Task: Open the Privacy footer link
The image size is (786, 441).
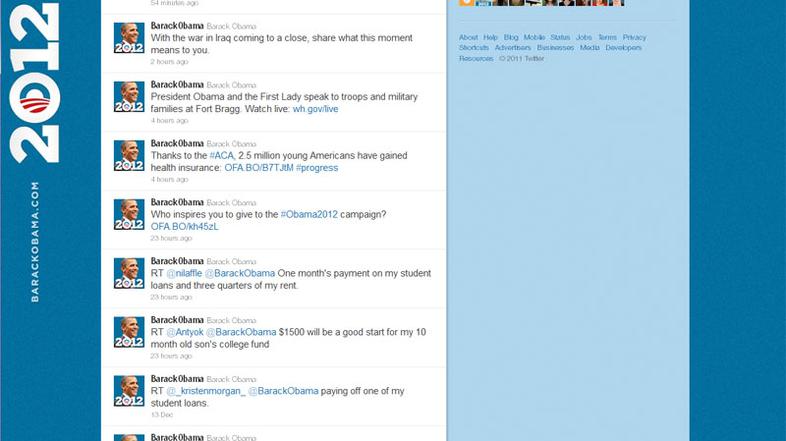Action: click(x=634, y=38)
